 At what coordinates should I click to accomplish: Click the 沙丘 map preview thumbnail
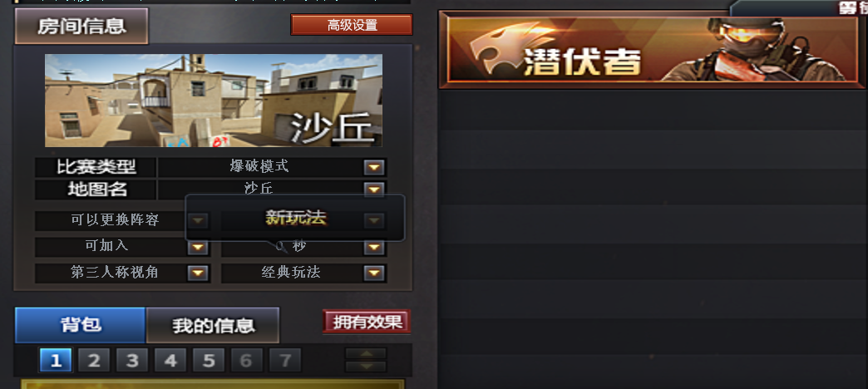214,101
